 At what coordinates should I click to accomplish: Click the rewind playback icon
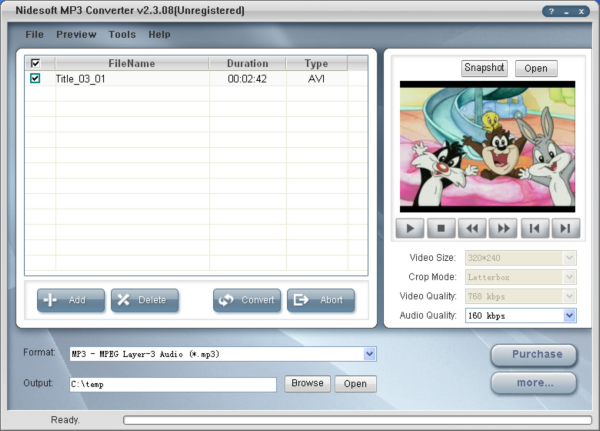click(x=473, y=228)
